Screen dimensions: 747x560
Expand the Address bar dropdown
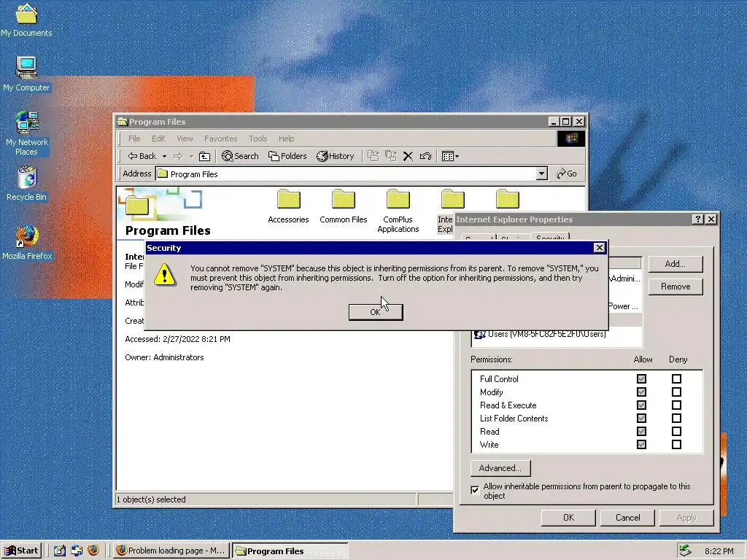(x=542, y=174)
